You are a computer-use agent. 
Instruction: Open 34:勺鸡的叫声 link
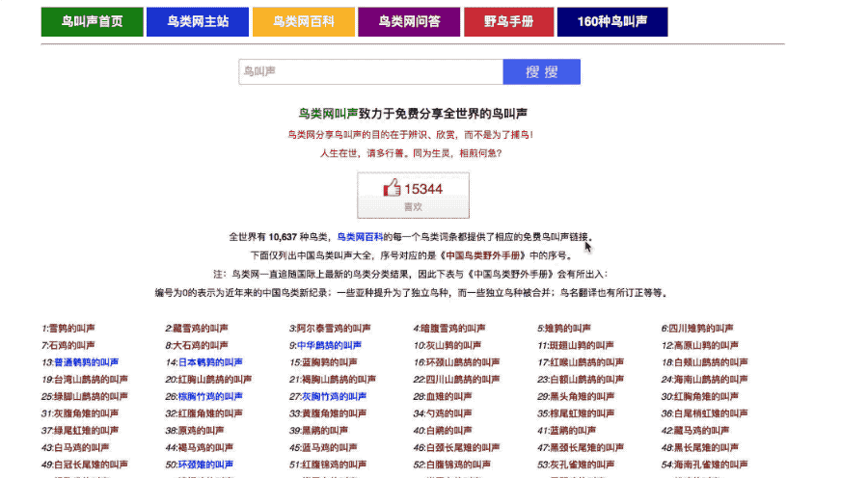coord(443,413)
